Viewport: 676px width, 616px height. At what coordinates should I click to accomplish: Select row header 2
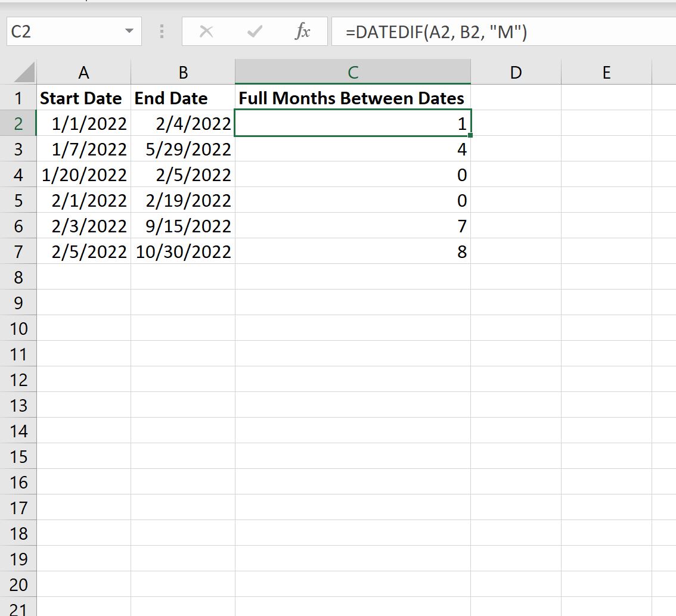[x=18, y=123]
